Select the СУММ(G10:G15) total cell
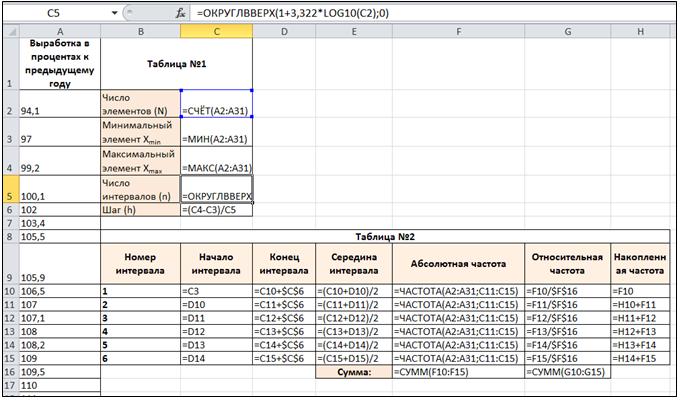 pyautogui.click(x=566, y=371)
